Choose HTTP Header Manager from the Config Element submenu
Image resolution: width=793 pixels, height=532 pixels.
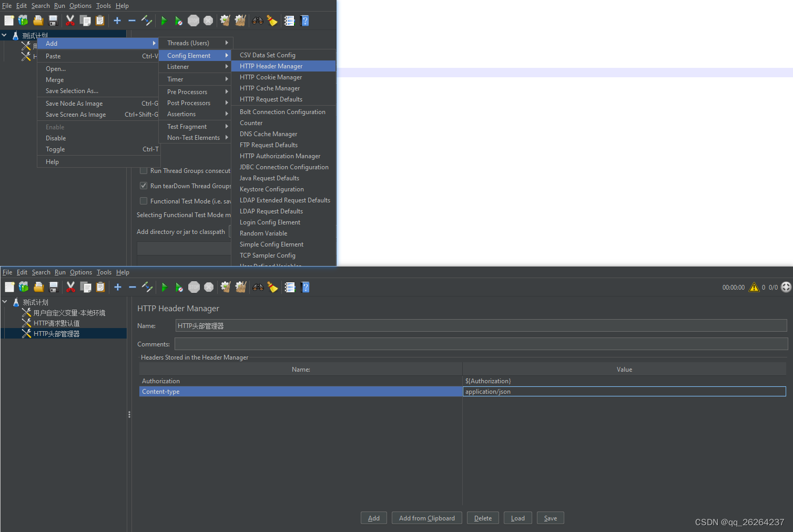coord(283,66)
